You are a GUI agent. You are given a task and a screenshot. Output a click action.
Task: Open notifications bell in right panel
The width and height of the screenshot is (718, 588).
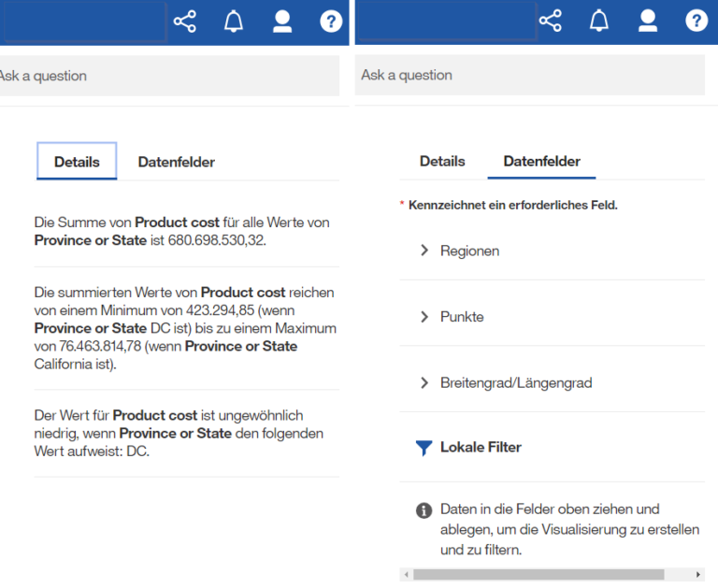click(599, 21)
